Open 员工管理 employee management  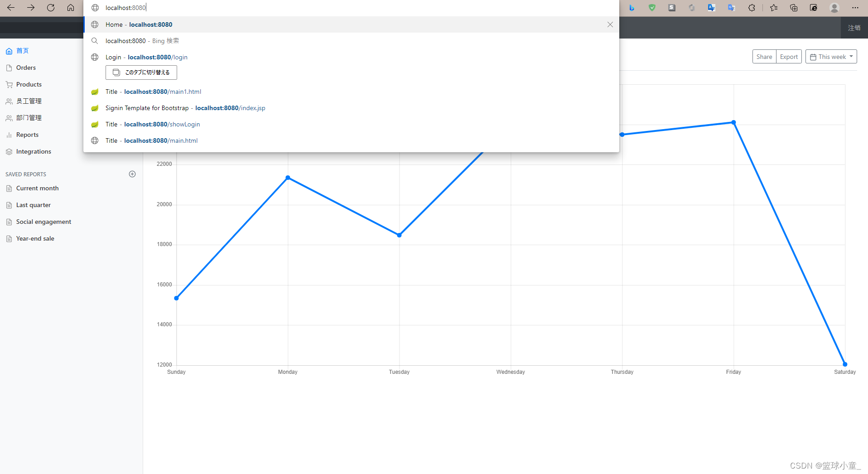29,101
